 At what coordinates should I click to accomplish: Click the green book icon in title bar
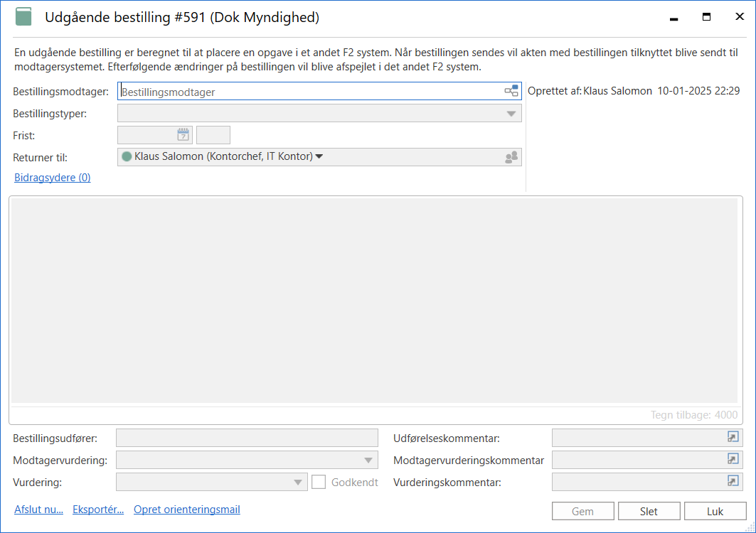tap(24, 18)
